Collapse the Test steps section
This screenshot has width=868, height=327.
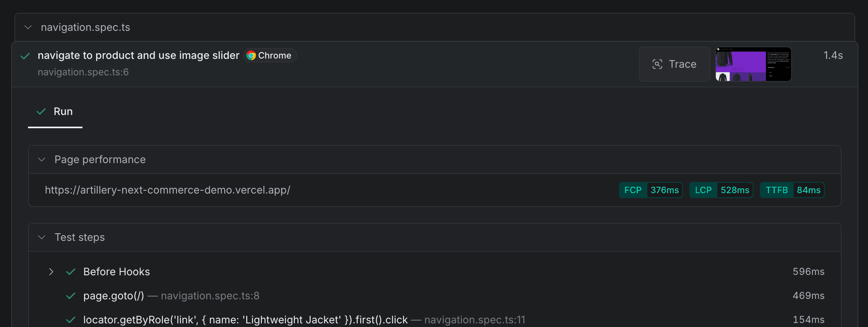coord(42,237)
